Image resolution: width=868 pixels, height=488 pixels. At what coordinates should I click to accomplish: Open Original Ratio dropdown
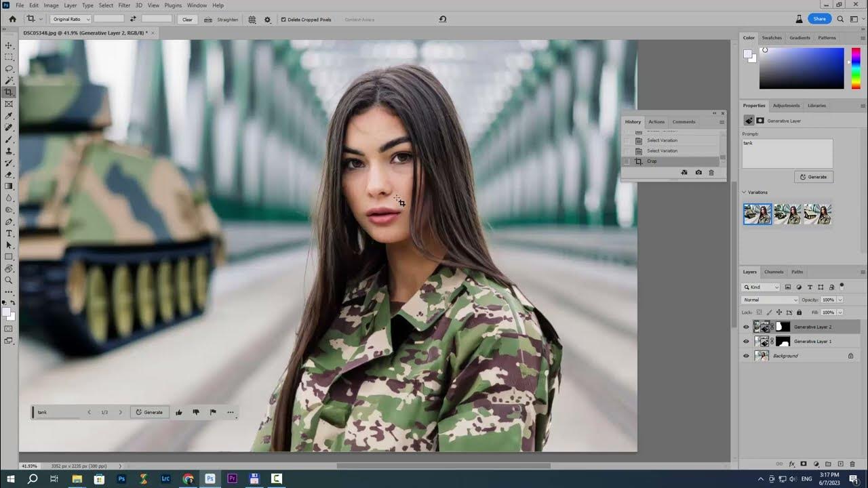click(x=70, y=20)
